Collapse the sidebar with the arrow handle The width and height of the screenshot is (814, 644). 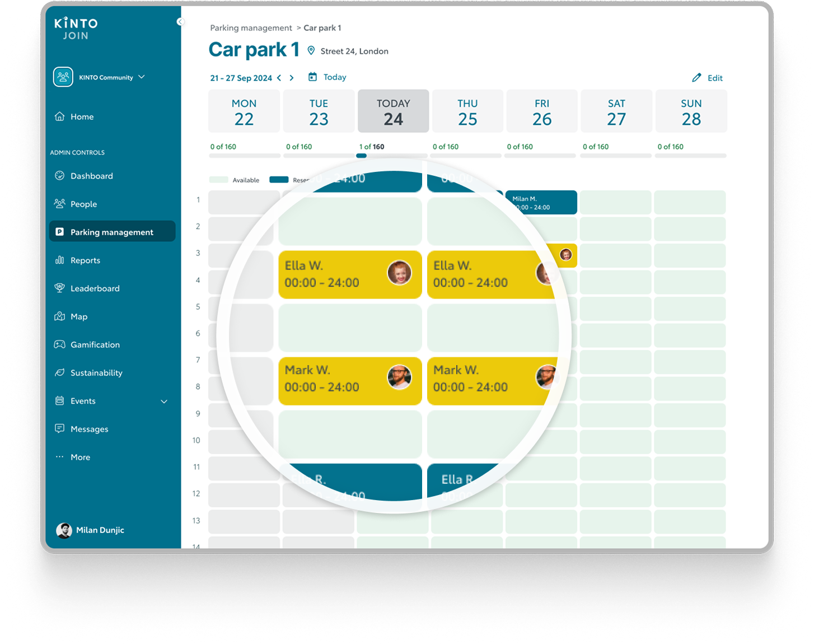pyautogui.click(x=180, y=22)
